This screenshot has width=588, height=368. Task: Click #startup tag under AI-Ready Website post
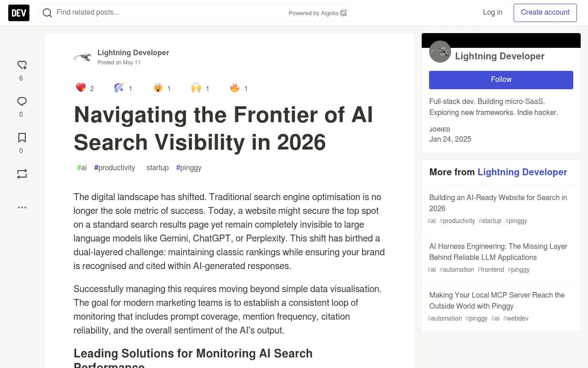point(490,221)
